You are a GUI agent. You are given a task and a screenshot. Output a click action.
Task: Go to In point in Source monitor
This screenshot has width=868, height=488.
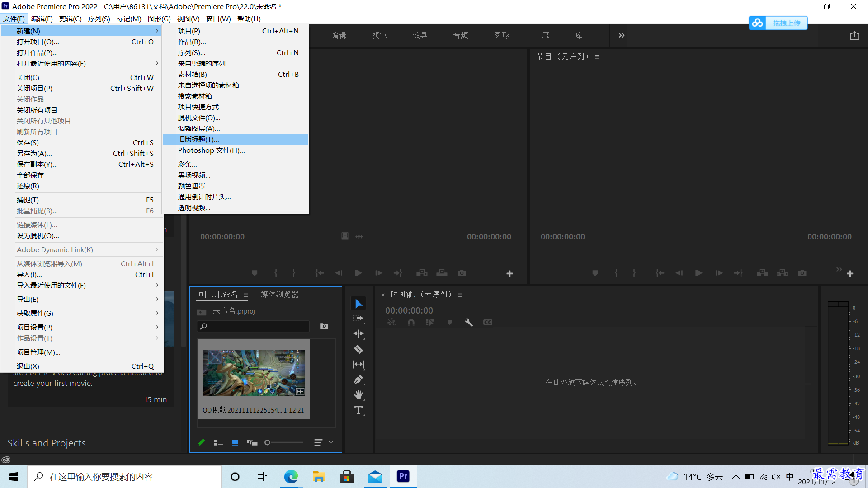[x=320, y=273]
